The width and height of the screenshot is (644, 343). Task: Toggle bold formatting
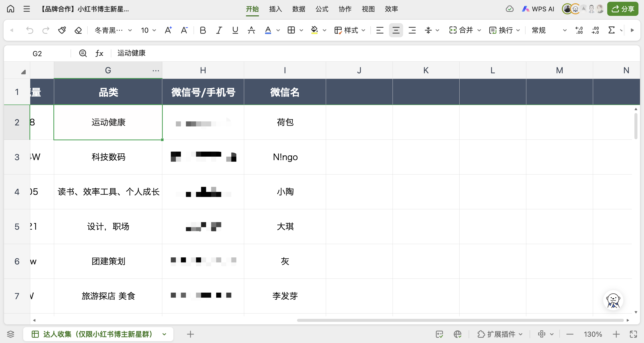pyautogui.click(x=203, y=30)
